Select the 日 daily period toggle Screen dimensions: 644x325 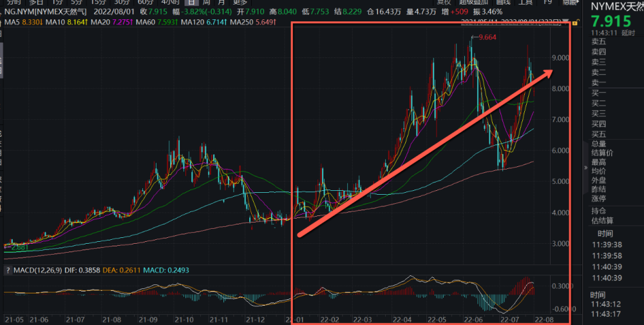[x=191, y=2]
